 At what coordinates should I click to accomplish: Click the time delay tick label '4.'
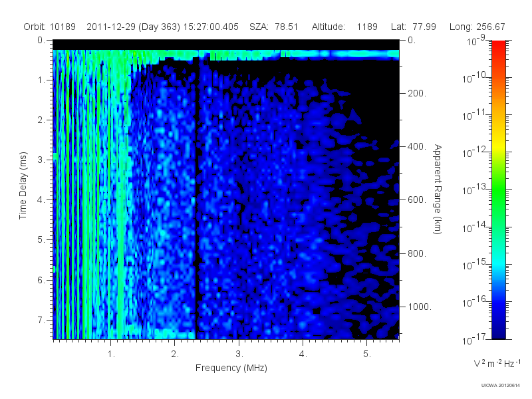click(41, 200)
